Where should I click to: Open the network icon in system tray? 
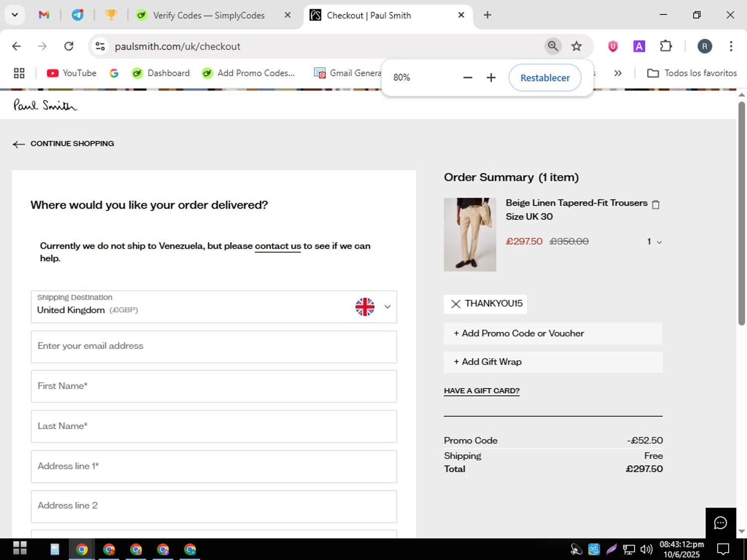coord(629,549)
